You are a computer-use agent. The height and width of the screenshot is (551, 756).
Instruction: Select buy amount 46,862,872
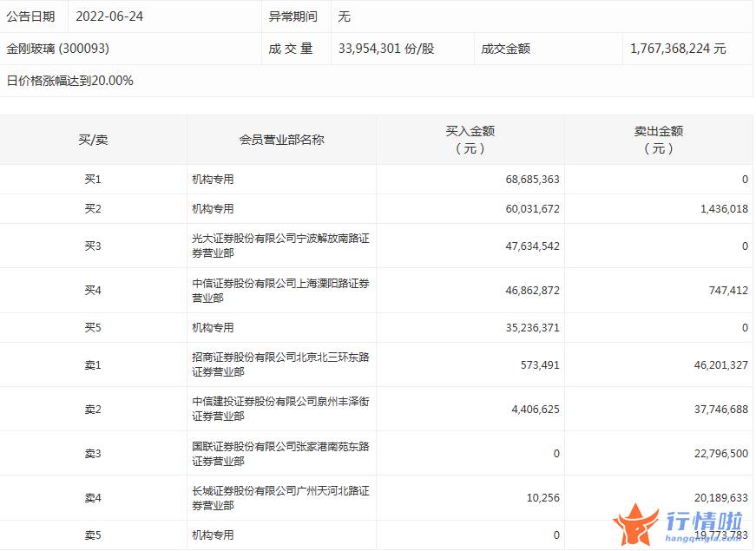532,290
